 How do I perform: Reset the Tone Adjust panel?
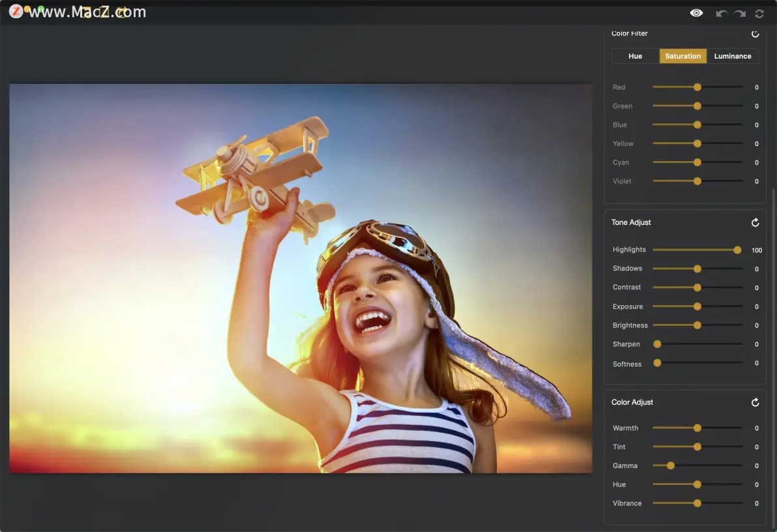pos(755,223)
